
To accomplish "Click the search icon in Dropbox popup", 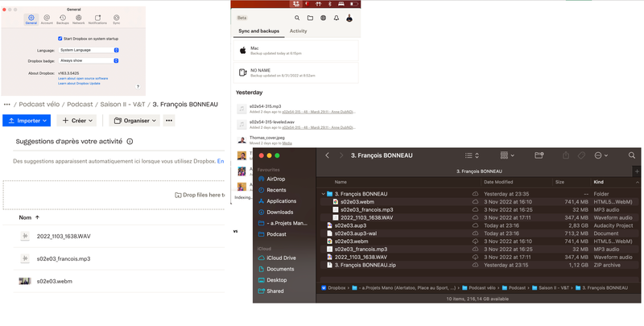I will (297, 18).
